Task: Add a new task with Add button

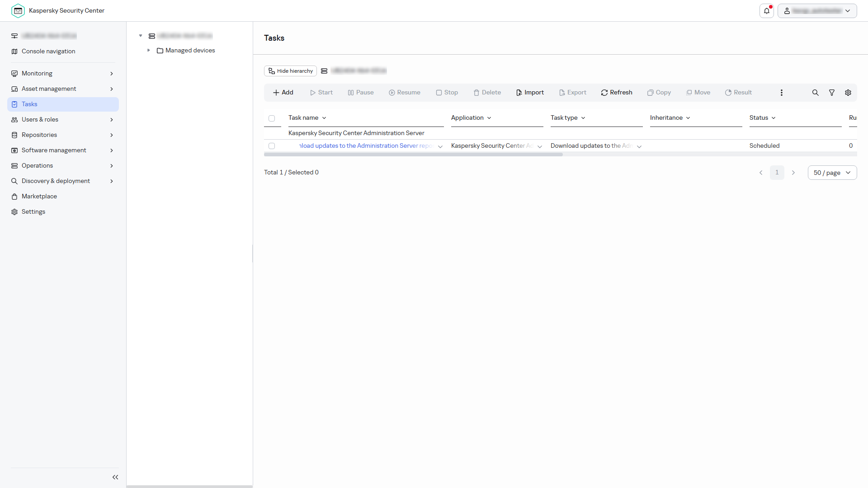Action: pos(283,93)
